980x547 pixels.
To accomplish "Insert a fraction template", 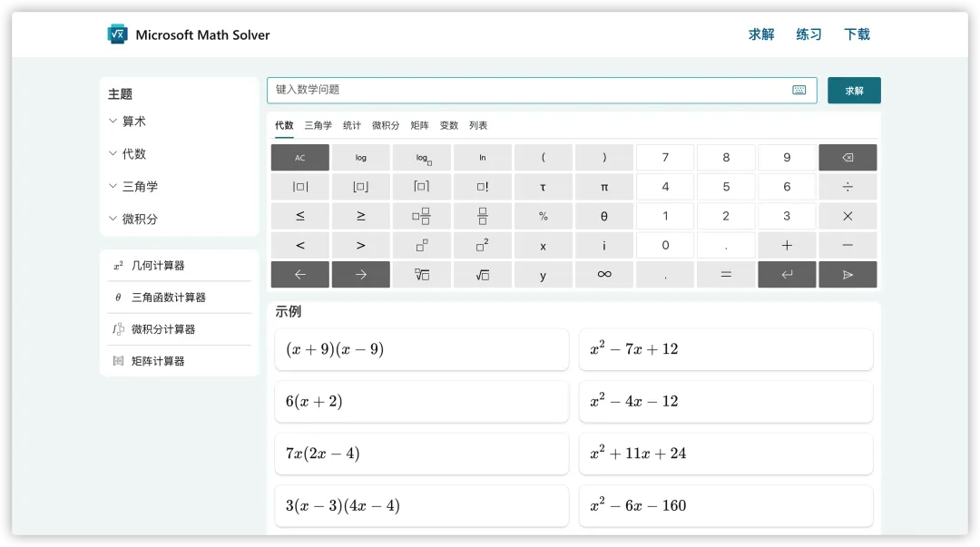I will [483, 216].
